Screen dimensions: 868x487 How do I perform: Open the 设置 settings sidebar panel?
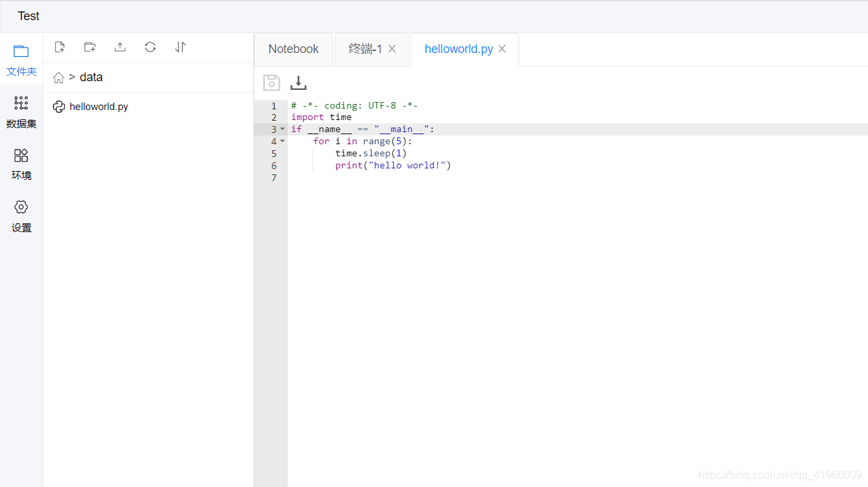tap(21, 217)
